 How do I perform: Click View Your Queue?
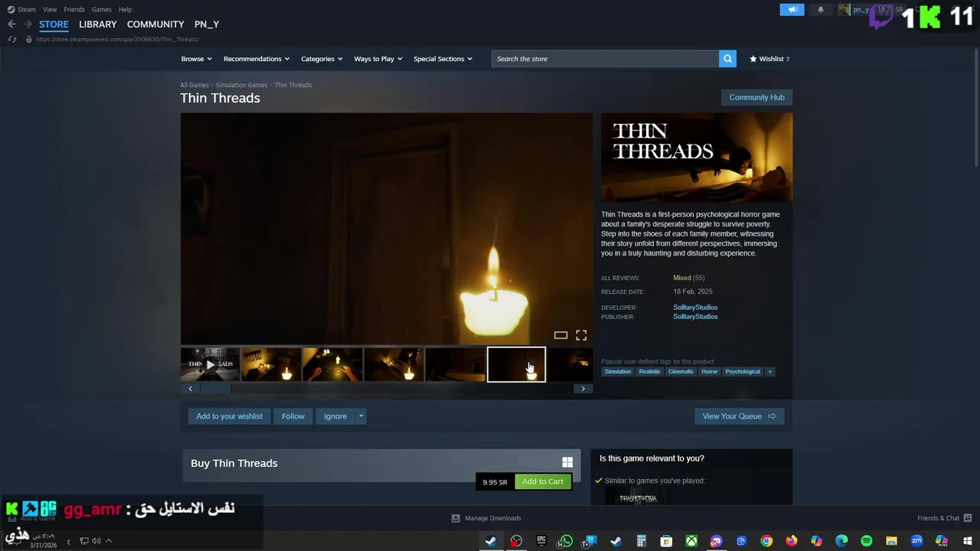740,416
